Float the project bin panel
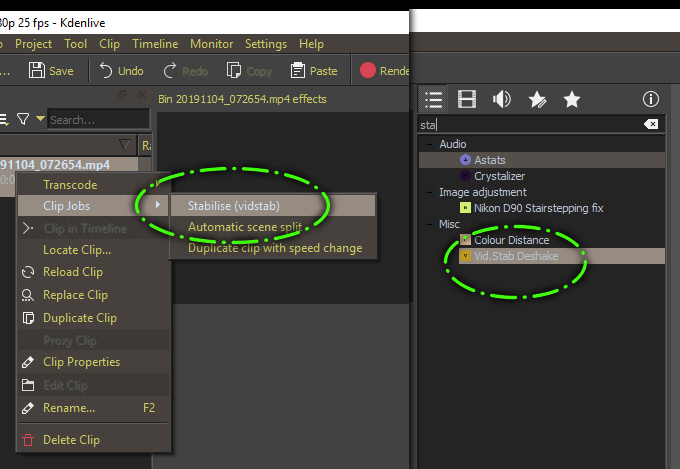The width and height of the screenshot is (680, 469). pyautogui.click(x=122, y=95)
